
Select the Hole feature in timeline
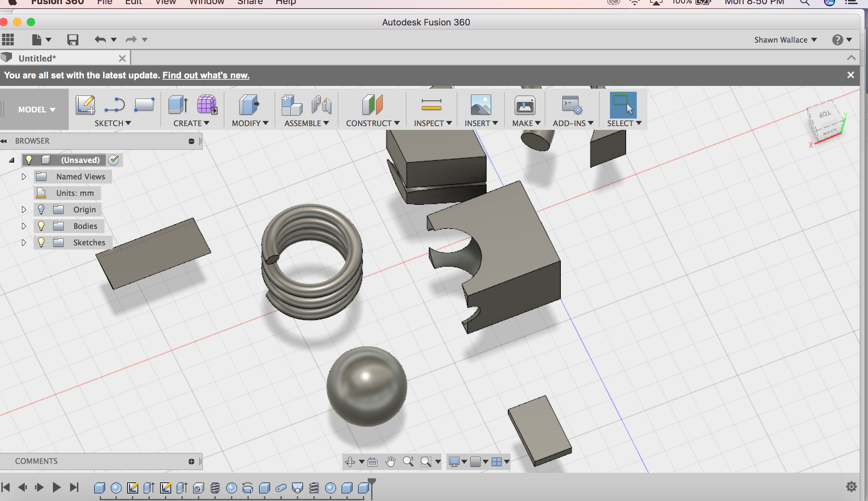(x=199, y=488)
